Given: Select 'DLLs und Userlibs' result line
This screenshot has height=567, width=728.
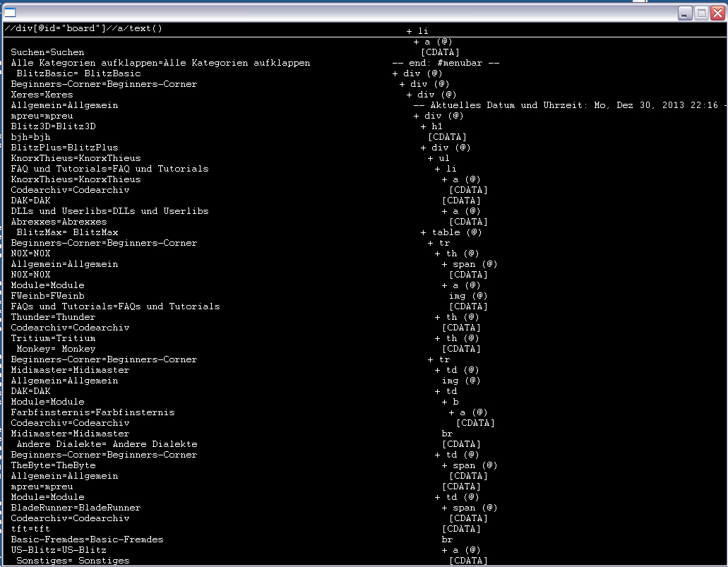Looking at the screenshot, I should 109,211.
